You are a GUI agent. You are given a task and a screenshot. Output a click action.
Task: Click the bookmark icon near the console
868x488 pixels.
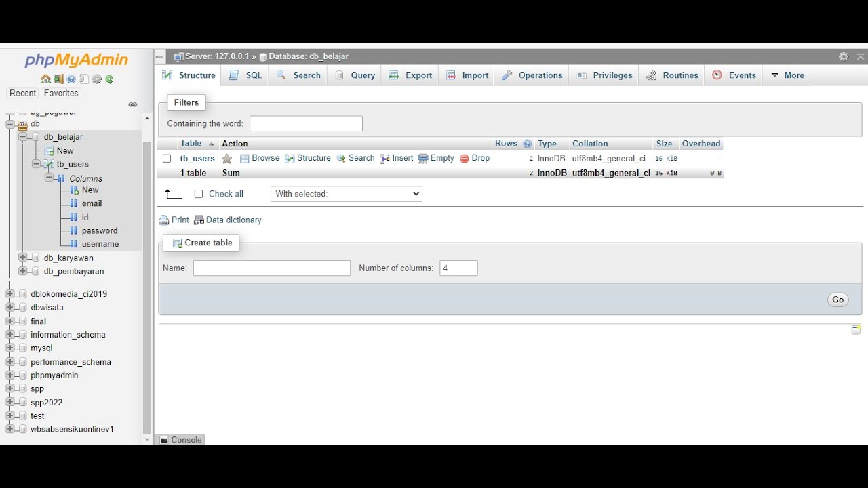(856, 329)
